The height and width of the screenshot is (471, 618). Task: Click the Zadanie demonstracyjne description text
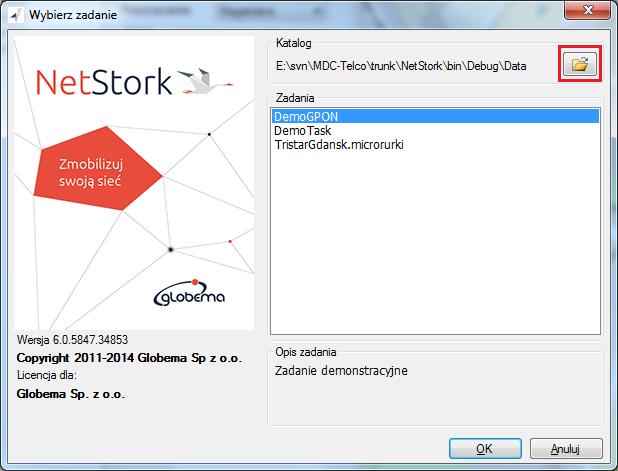pos(341,370)
